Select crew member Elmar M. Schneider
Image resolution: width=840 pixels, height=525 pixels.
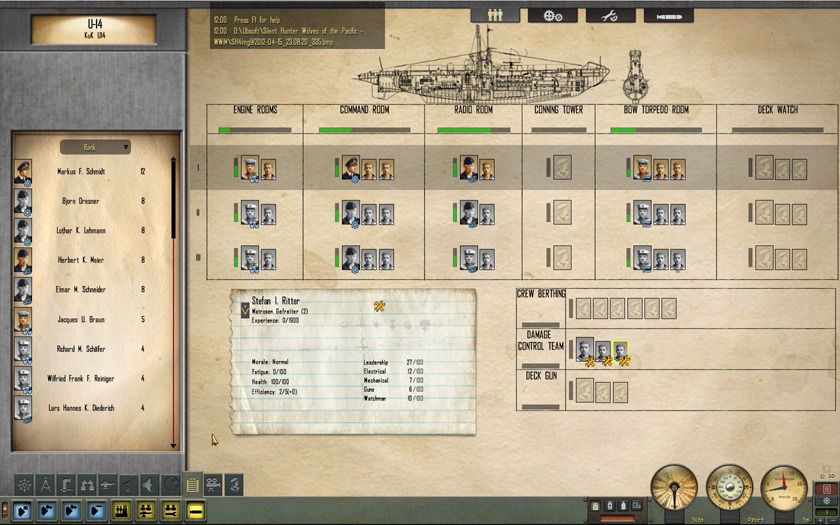point(80,290)
